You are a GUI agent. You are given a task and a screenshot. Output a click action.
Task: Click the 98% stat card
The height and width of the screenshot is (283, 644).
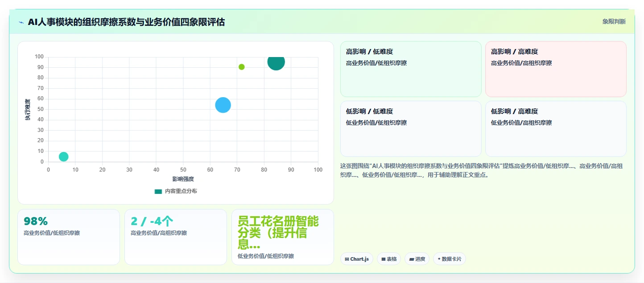pos(69,237)
